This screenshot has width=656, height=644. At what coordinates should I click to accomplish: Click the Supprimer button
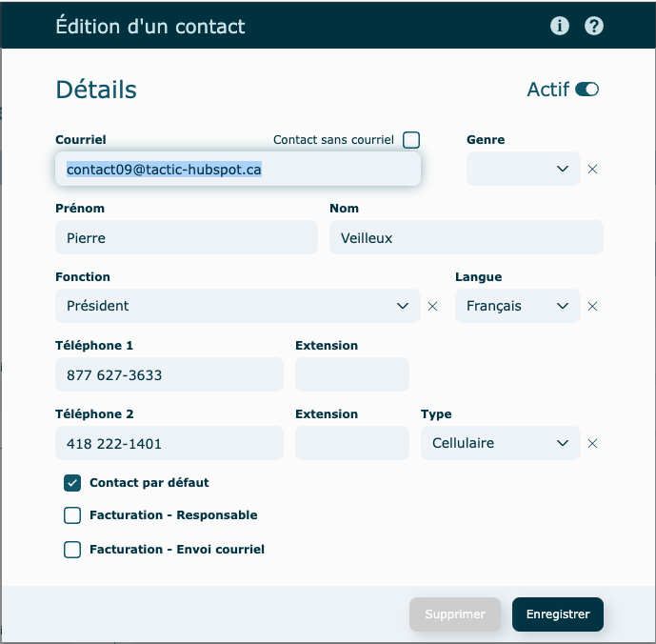(x=455, y=614)
